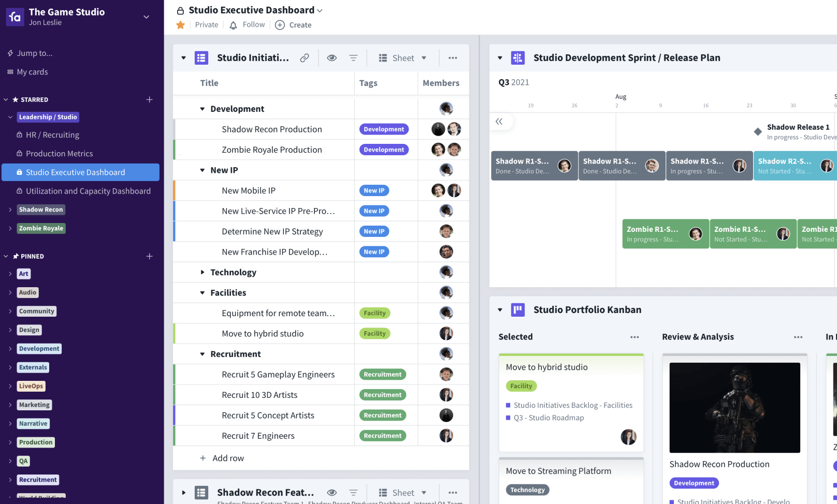
Task: Sort by the Title column header
Action: coord(209,83)
